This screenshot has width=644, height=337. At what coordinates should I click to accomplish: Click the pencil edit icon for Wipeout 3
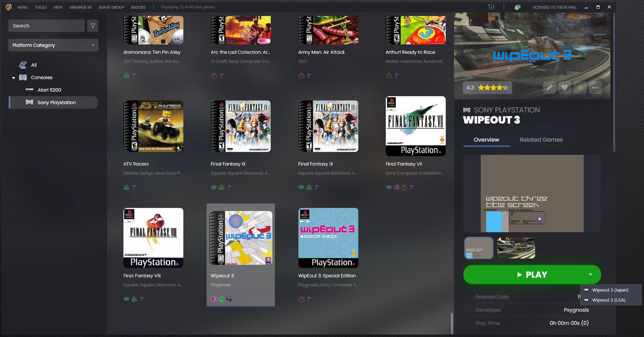(x=549, y=87)
